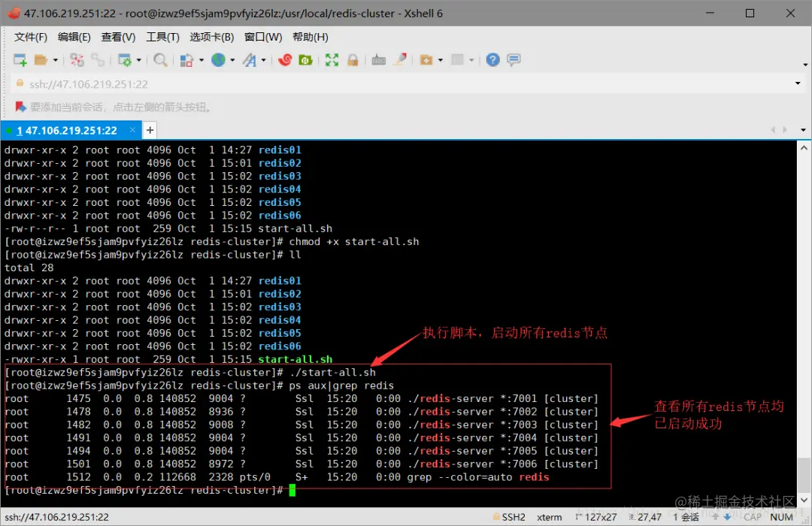Click the Font letter-A toolbar icon
Screen dimensions: 812x526
(250, 60)
